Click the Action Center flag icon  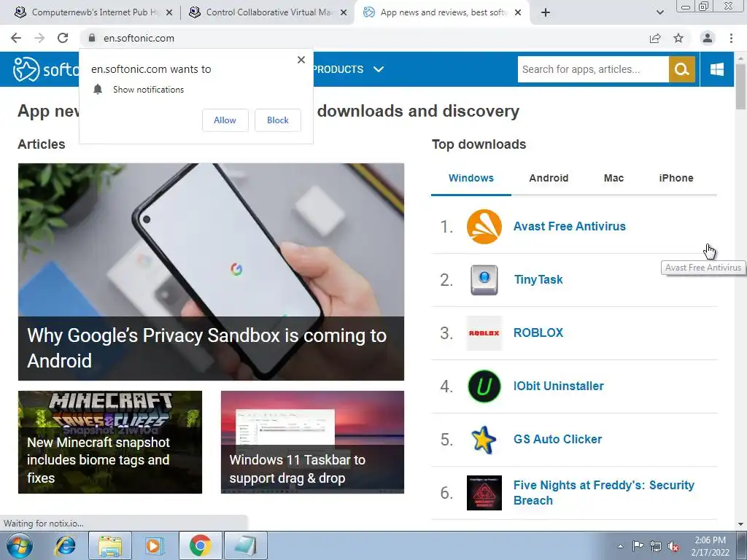click(x=638, y=546)
